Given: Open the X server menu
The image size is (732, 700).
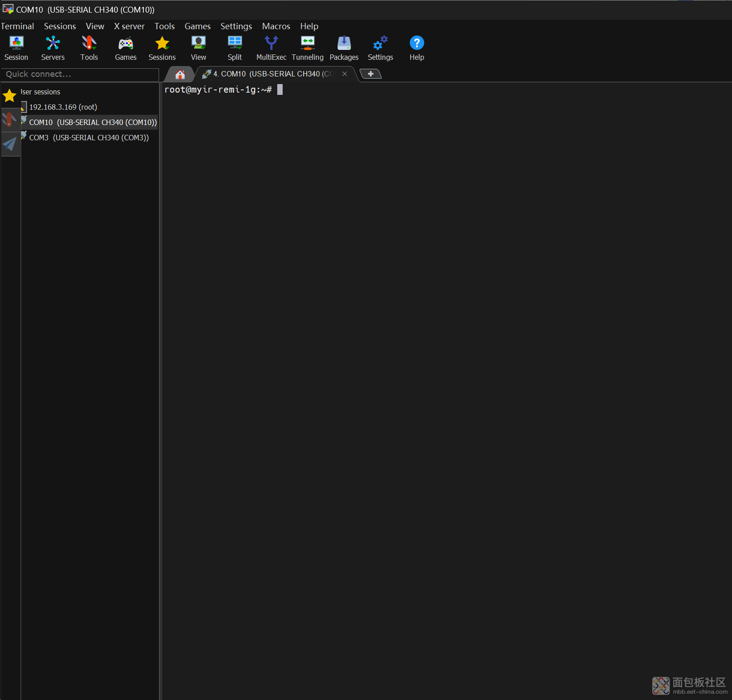Looking at the screenshot, I should point(129,26).
